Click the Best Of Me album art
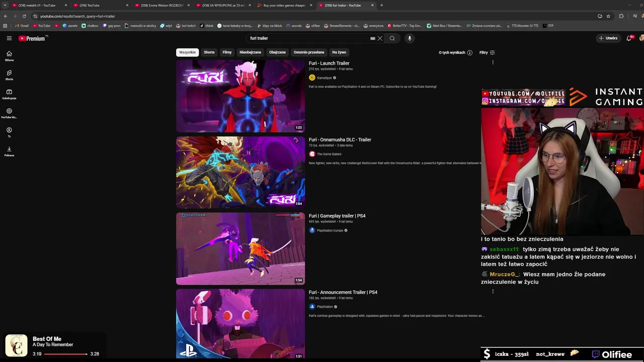Screen dimensions: 644x362 pos(16,346)
